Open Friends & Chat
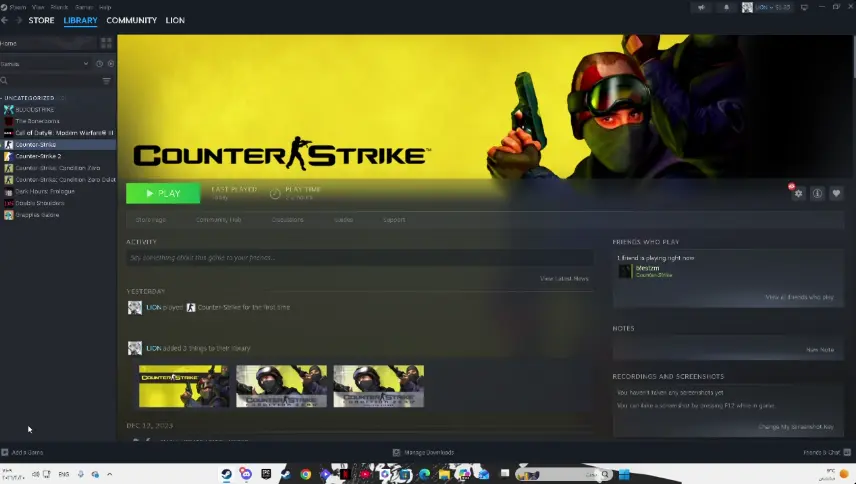This screenshot has height=484, width=856. (827, 452)
